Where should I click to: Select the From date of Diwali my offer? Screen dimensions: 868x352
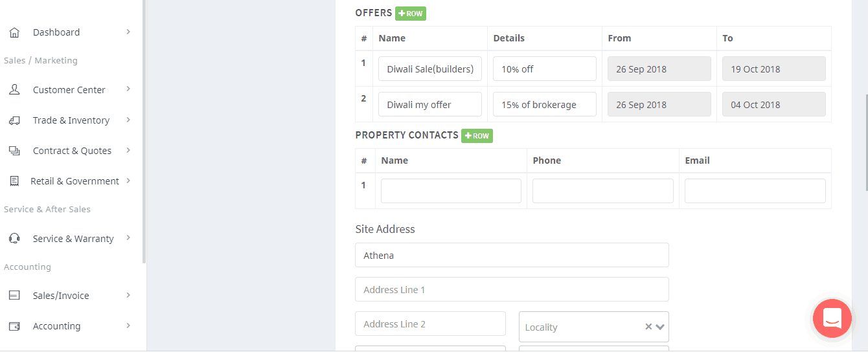click(659, 104)
